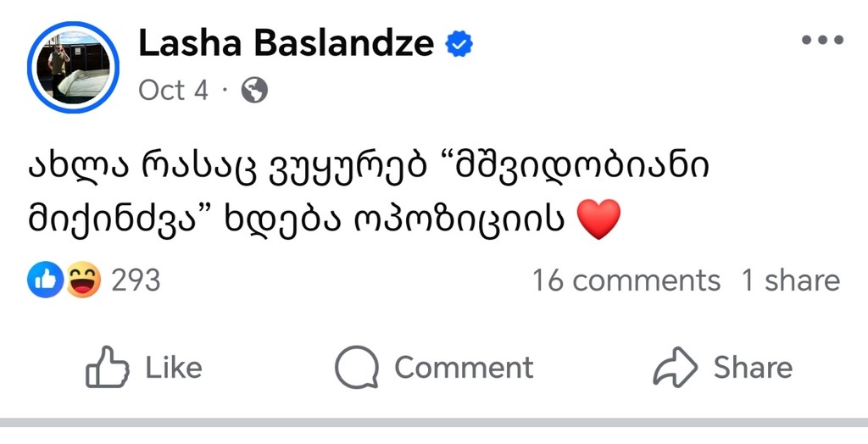This screenshot has height=444, width=868.
Task: Click the Oct 4 post timestamp
Action: click(x=173, y=90)
